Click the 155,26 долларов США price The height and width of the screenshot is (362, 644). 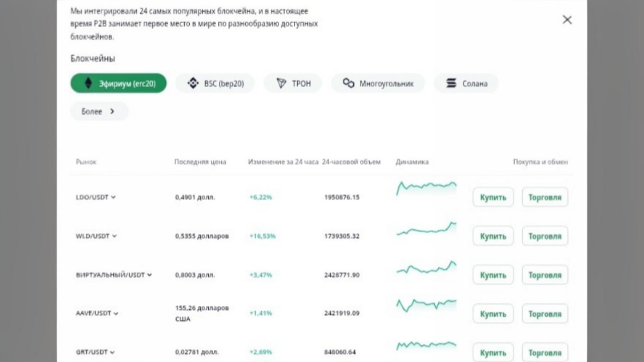pyautogui.click(x=202, y=313)
